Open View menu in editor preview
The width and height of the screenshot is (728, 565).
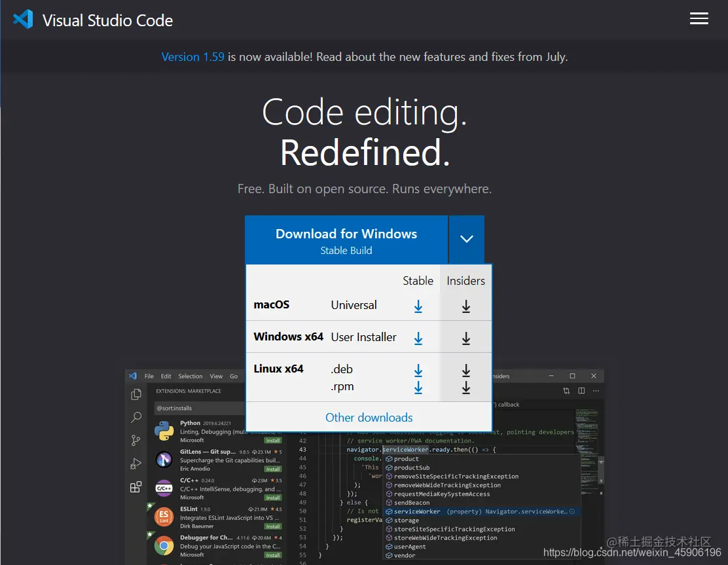tap(216, 376)
